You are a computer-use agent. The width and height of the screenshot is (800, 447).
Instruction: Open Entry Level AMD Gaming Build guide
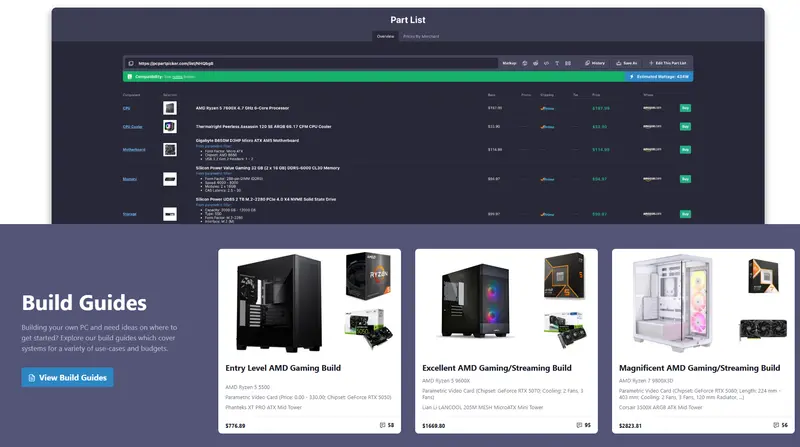(283, 368)
